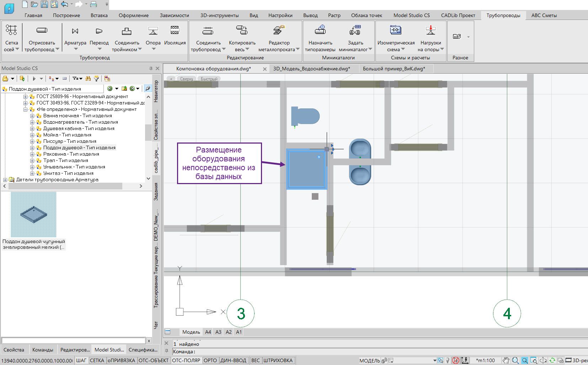588x365 pixels.
Task: Open 3D_Модель_Водоснабжение.dwg document tab
Action: coord(311,69)
